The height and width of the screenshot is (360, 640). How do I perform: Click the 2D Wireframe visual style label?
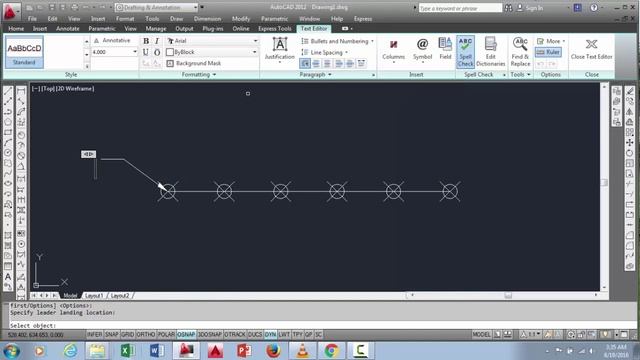click(75, 89)
